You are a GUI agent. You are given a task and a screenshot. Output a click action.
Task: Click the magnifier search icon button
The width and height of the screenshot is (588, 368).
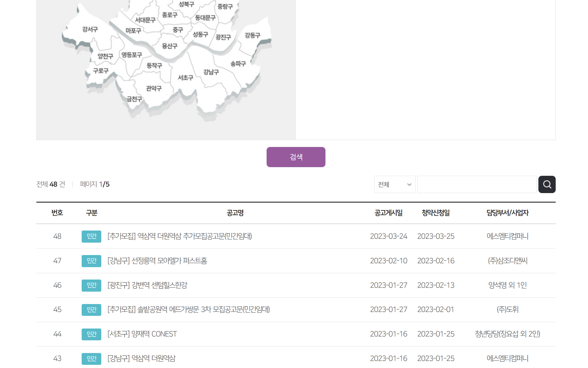point(546,184)
